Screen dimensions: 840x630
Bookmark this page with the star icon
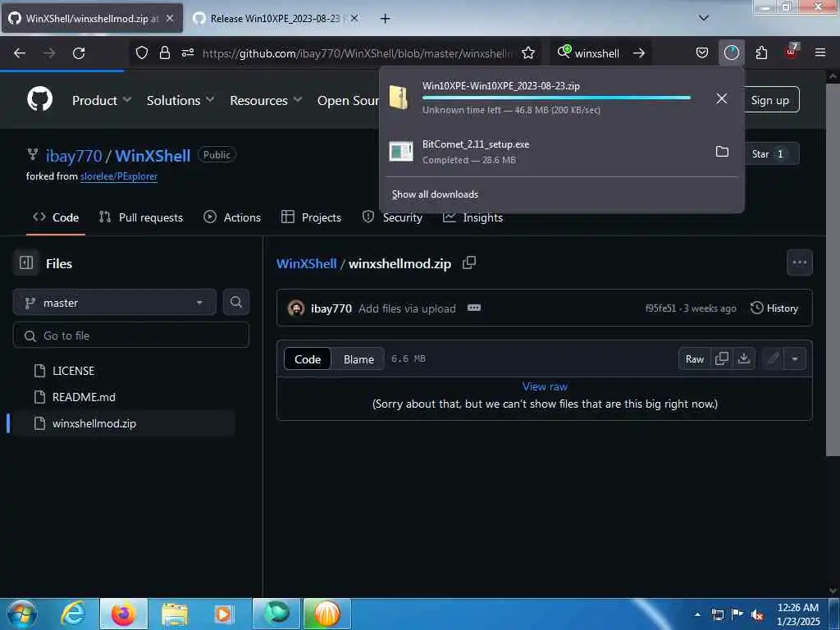528,53
